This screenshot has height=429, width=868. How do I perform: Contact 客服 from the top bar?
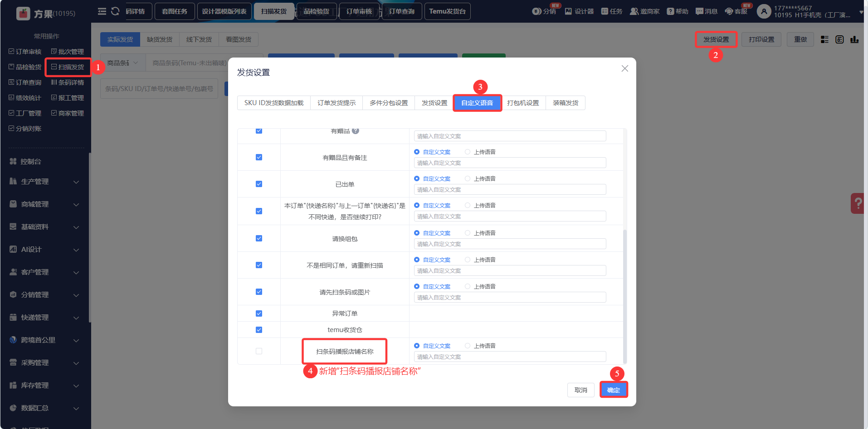[736, 11]
